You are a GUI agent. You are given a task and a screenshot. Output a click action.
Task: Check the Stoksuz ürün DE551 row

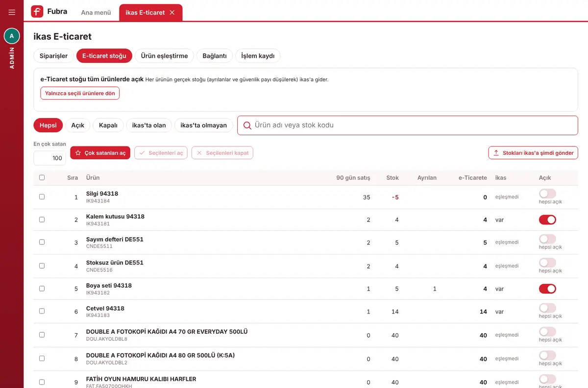click(42, 266)
